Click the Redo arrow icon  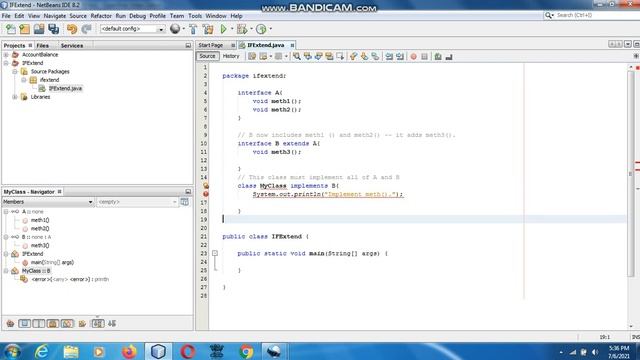[x=86, y=29]
